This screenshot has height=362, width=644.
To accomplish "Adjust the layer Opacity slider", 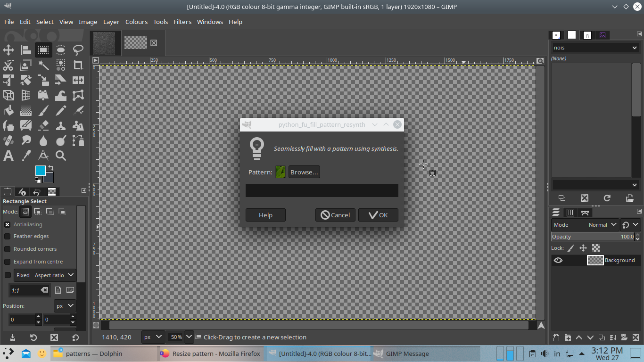I will [x=593, y=237].
